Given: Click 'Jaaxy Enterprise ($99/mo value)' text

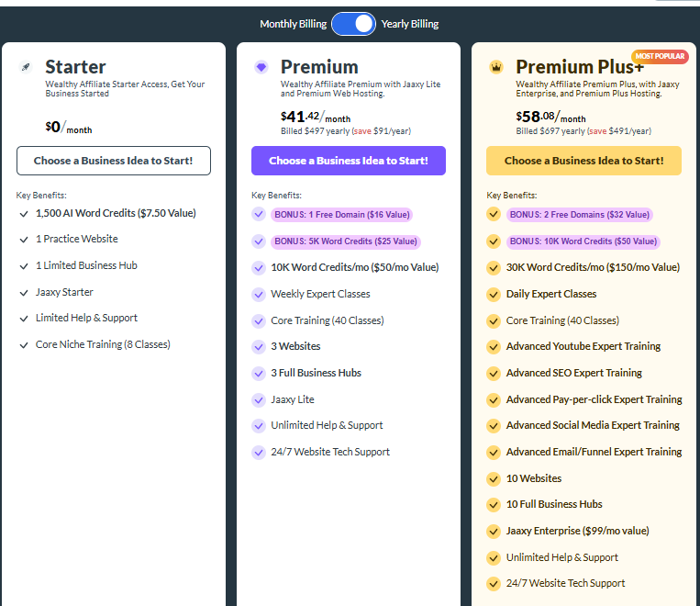Looking at the screenshot, I should (578, 531).
